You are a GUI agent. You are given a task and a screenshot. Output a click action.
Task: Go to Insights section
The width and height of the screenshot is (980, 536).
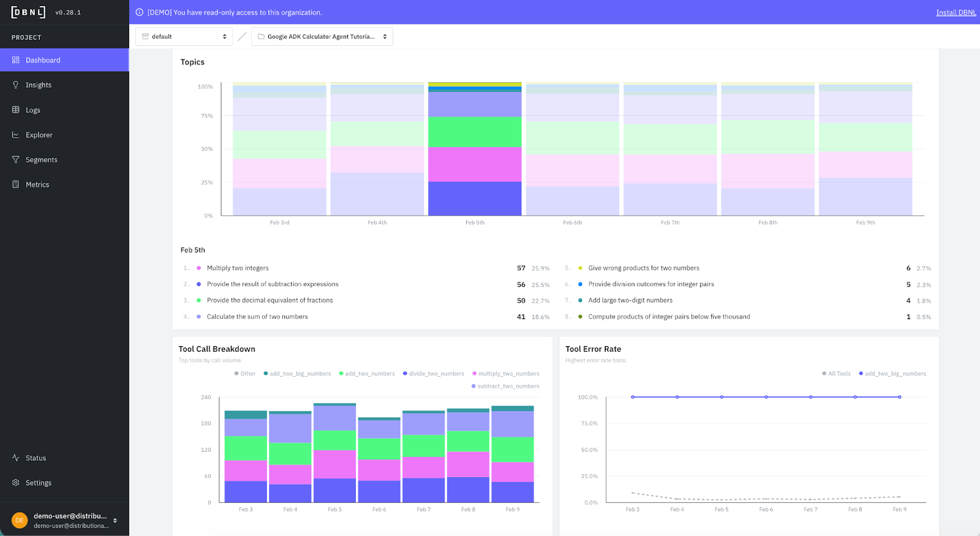coord(64,85)
